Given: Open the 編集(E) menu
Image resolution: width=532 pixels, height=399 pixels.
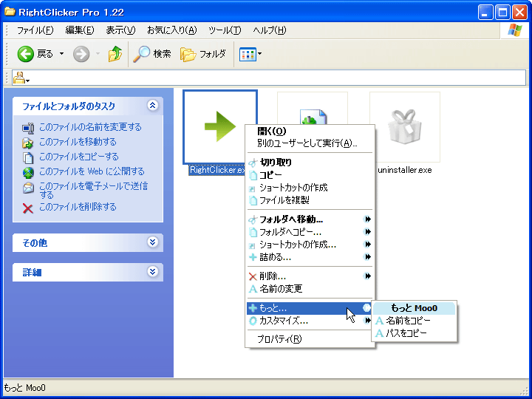Looking at the screenshot, I should (79, 30).
